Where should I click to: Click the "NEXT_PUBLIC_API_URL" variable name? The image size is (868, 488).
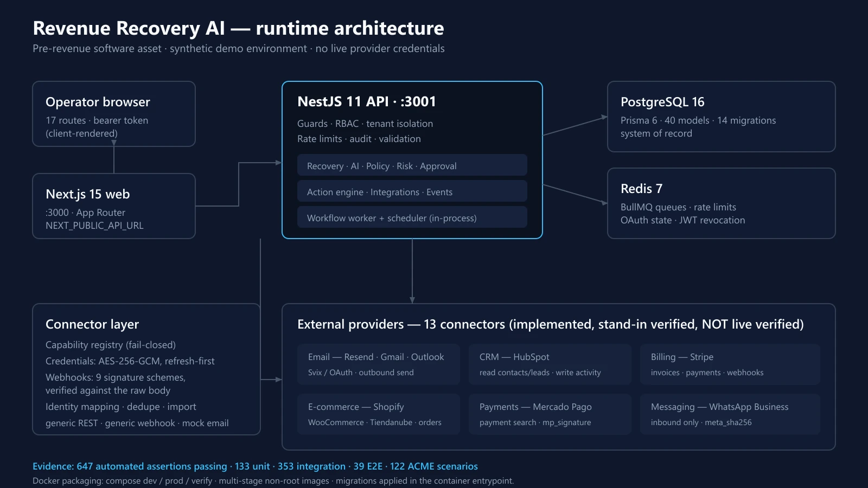[x=94, y=226]
